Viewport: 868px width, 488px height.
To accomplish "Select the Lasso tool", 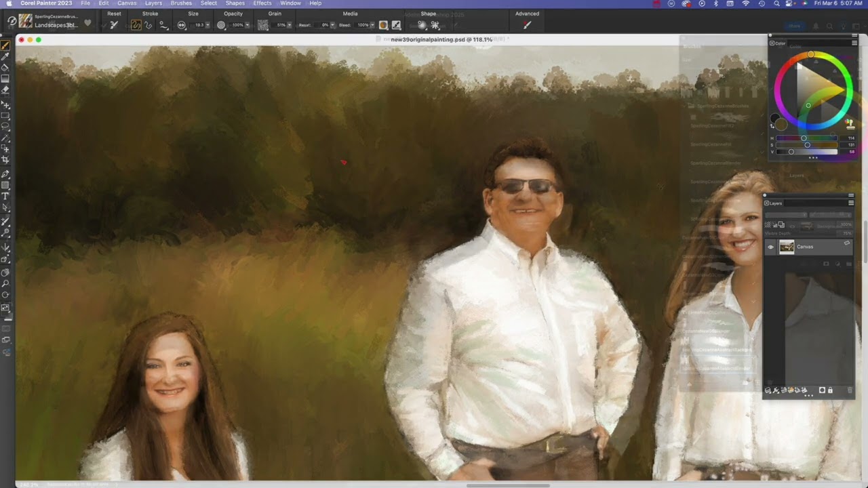I will click(5, 126).
